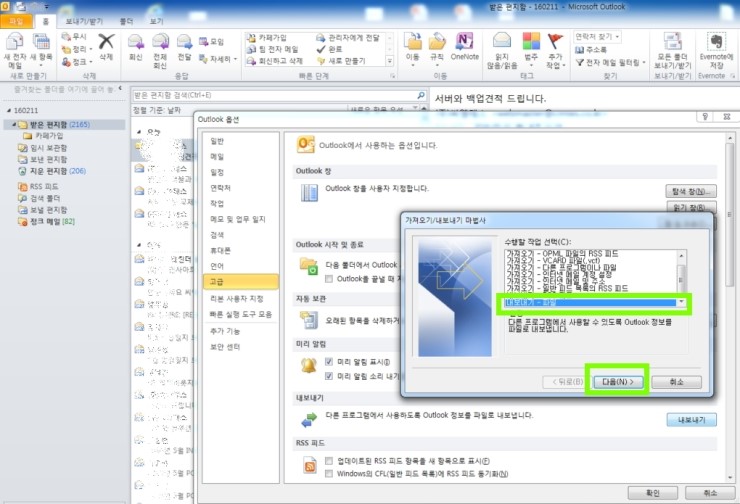The height and width of the screenshot is (504, 740).
Task: Click the 관리자에게 전달 quick step
Action: 348,37
